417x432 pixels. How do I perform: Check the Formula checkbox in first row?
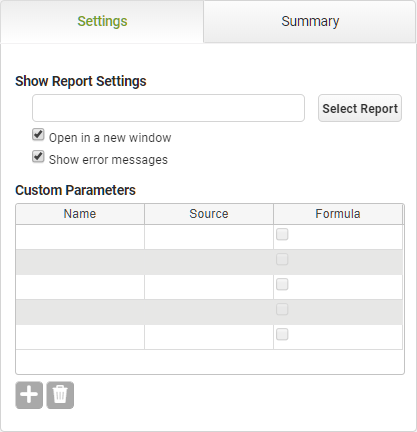pyautogui.click(x=282, y=234)
